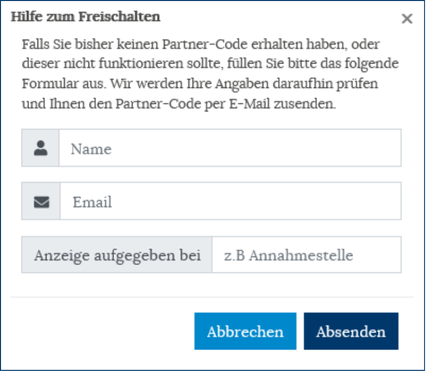Click where the ad was placed field
This screenshot has height=371, width=426.
[x=307, y=255]
